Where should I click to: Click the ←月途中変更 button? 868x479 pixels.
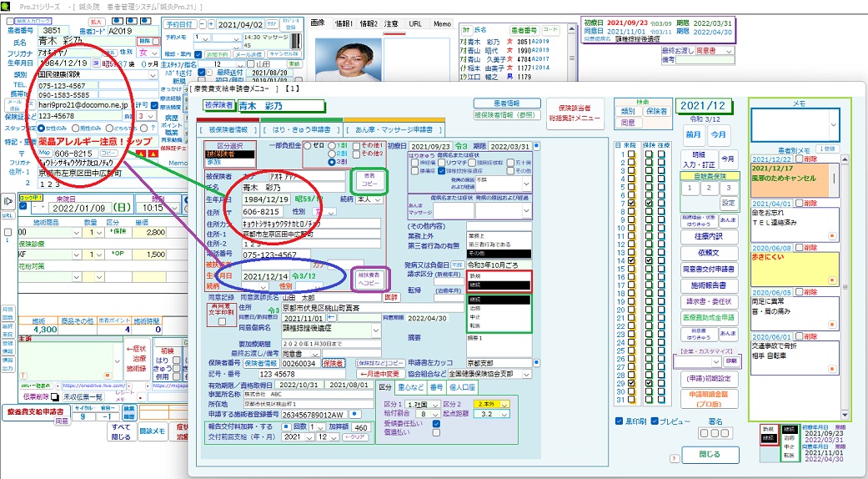[379, 375]
